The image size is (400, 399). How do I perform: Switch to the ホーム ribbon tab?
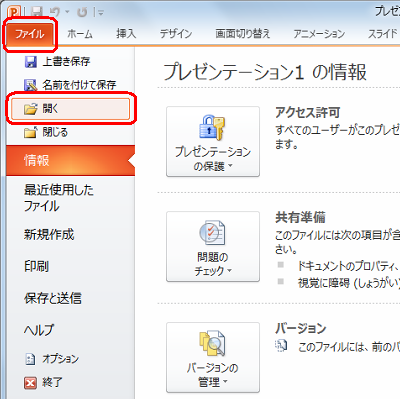click(80, 34)
